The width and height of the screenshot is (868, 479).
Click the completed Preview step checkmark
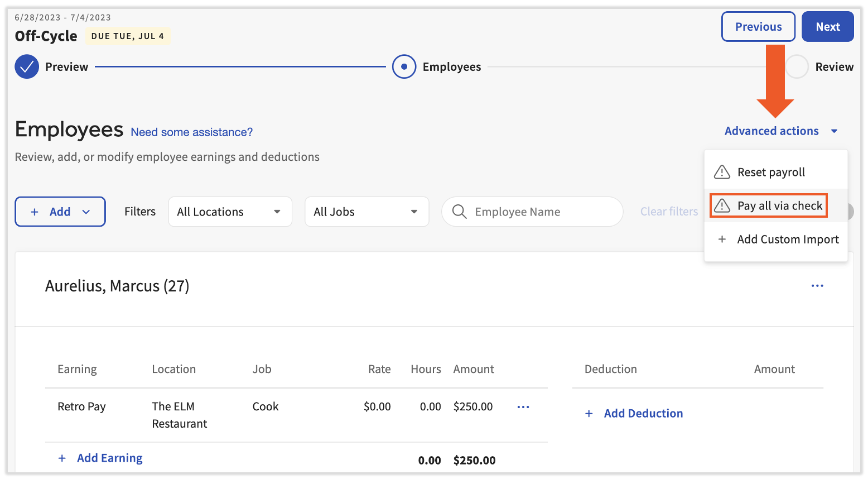pyautogui.click(x=27, y=66)
